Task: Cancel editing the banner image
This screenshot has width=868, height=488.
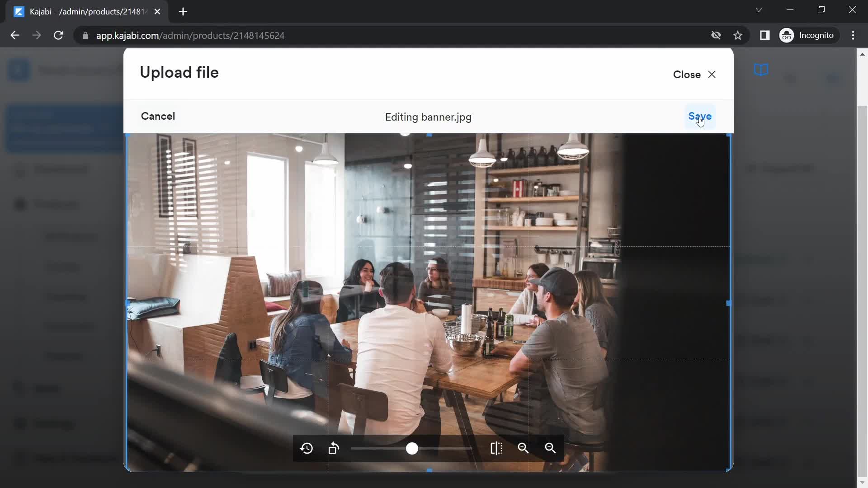Action: click(x=158, y=116)
